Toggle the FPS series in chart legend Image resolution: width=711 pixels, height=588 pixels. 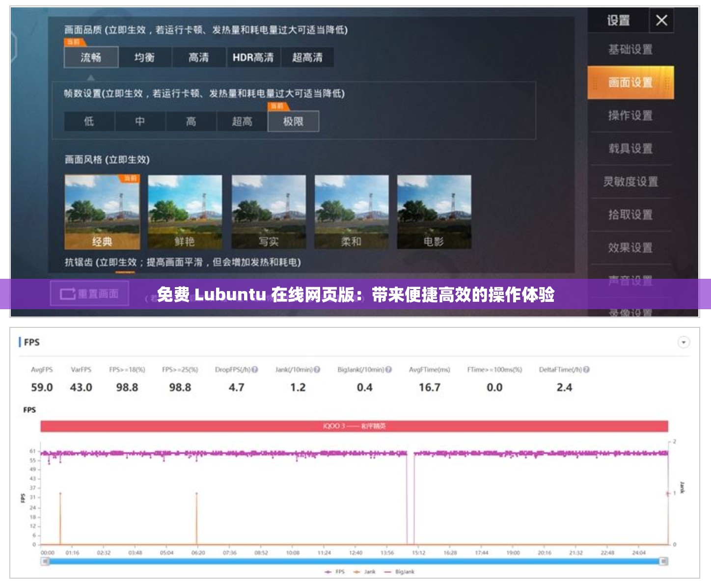pyautogui.click(x=335, y=572)
